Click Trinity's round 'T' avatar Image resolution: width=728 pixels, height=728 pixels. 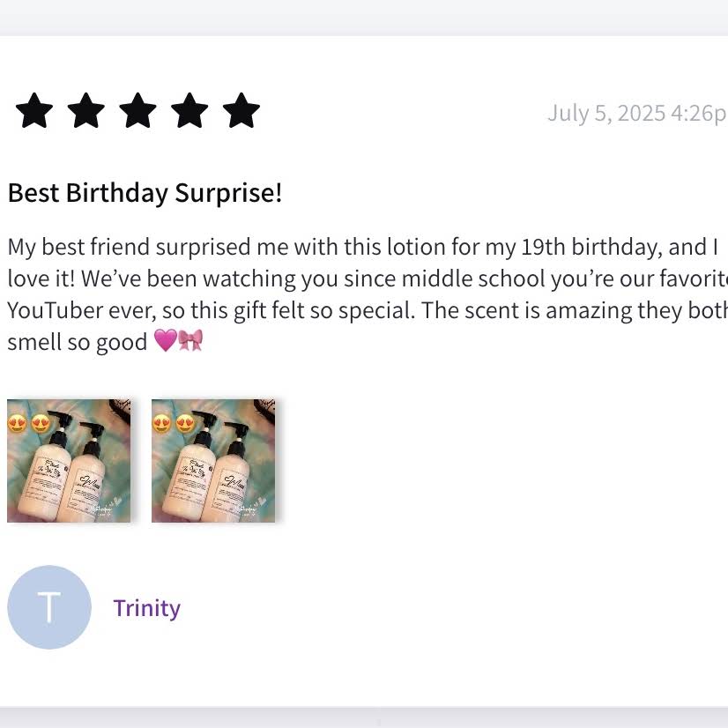[49, 607]
